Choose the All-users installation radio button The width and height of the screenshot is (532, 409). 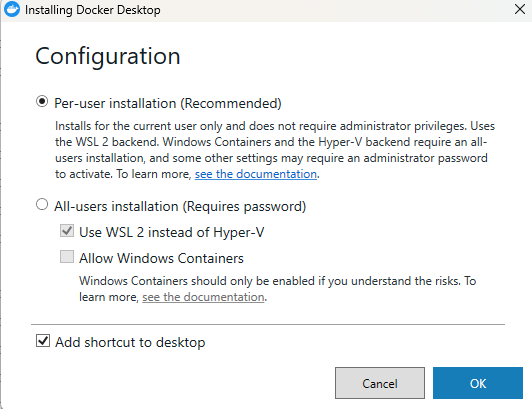(42, 204)
